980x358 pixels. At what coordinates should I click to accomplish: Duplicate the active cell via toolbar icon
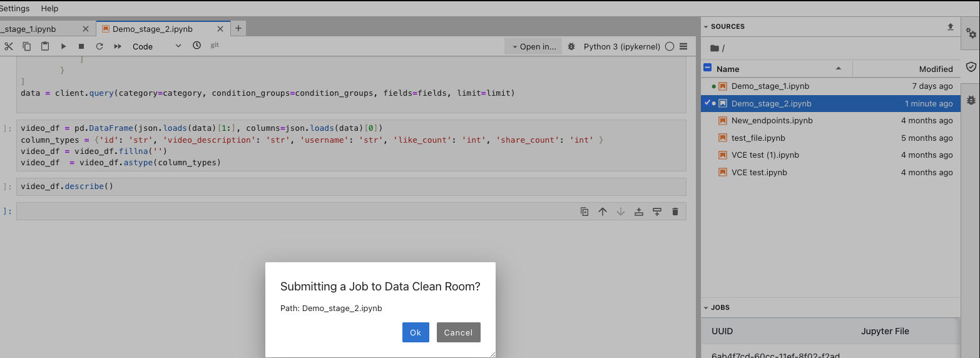point(584,212)
